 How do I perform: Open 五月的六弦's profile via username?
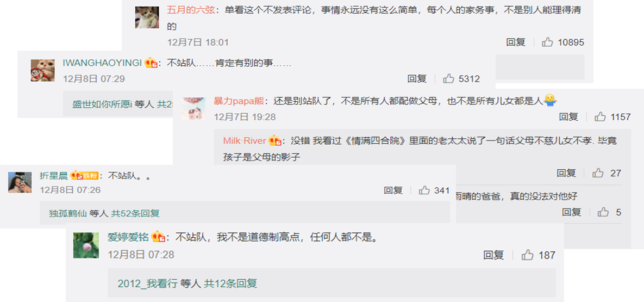(x=190, y=11)
